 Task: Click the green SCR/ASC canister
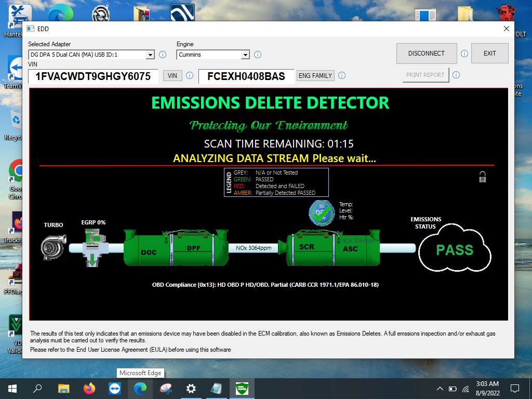tap(332, 248)
